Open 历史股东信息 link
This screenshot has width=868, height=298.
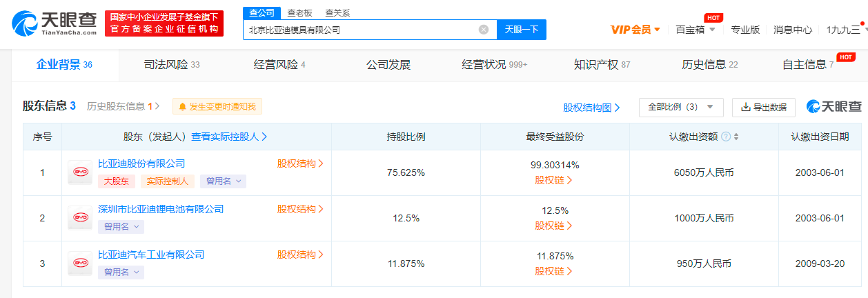coord(124,106)
